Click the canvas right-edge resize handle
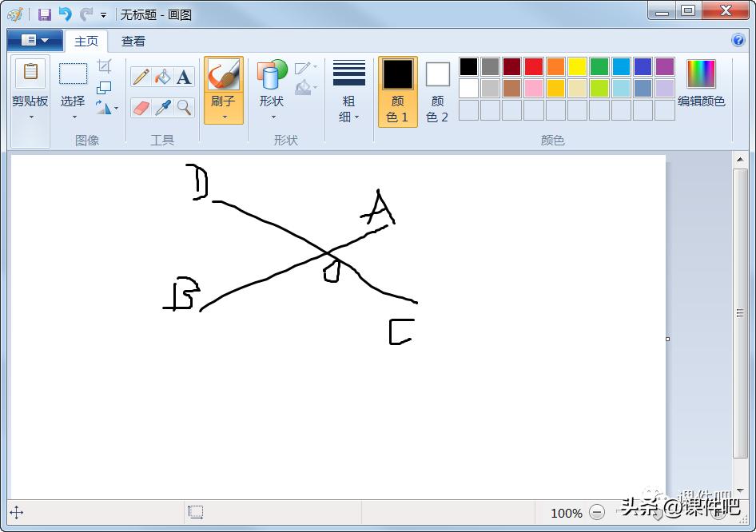This screenshot has width=756, height=532. [x=668, y=339]
